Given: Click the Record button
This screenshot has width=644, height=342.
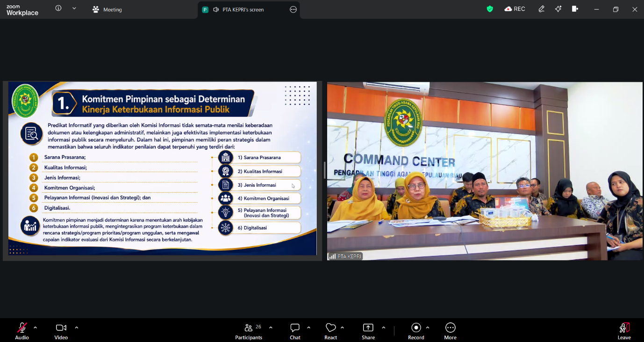Looking at the screenshot, I should point(416,331).
